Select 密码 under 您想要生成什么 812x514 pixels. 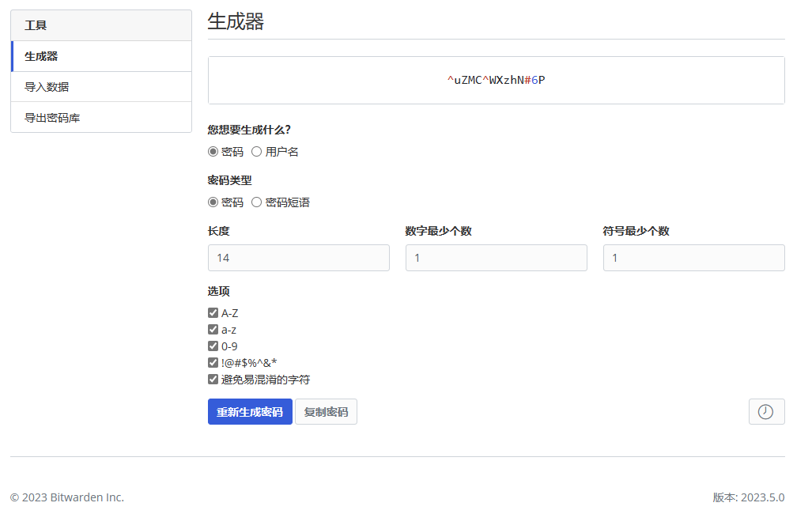[x=213, y=152]
